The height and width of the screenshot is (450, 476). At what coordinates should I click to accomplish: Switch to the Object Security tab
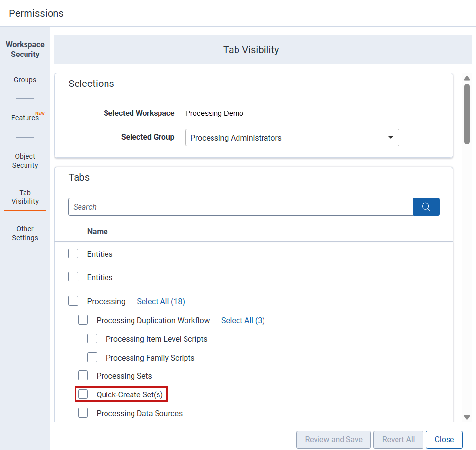pos(25,161)
